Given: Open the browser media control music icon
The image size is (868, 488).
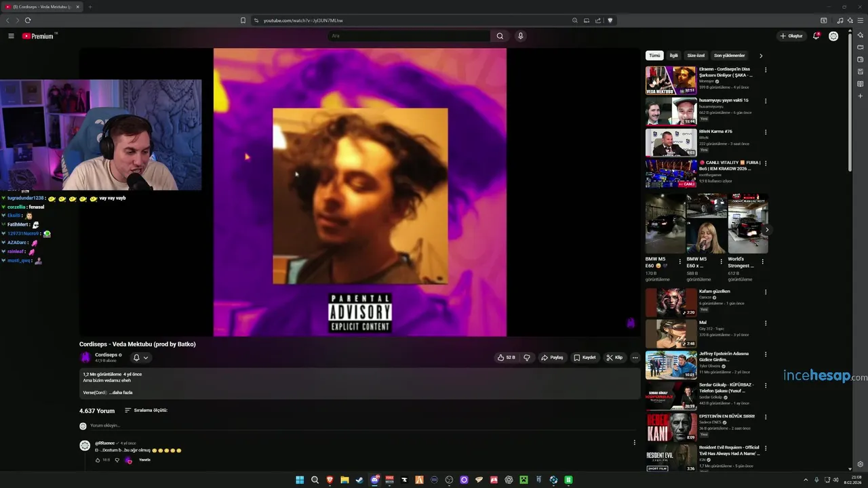Looking at the screenshot, I should tap(840, 20).
